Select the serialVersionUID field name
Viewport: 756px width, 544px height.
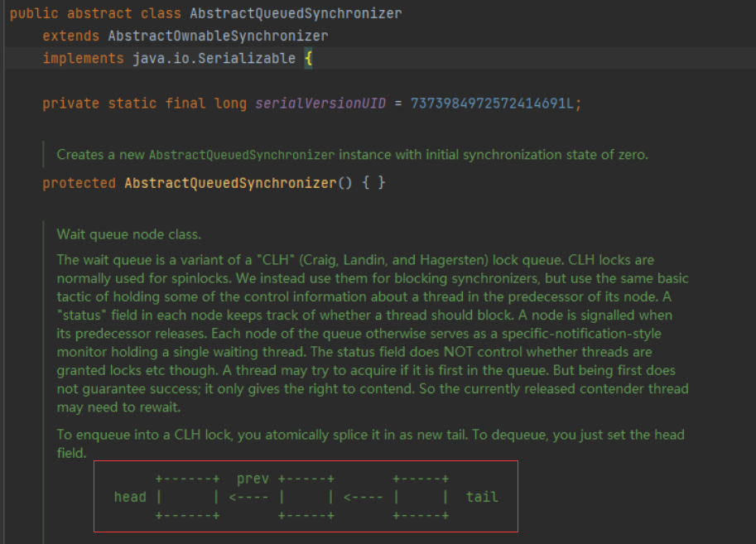(320, 104)
